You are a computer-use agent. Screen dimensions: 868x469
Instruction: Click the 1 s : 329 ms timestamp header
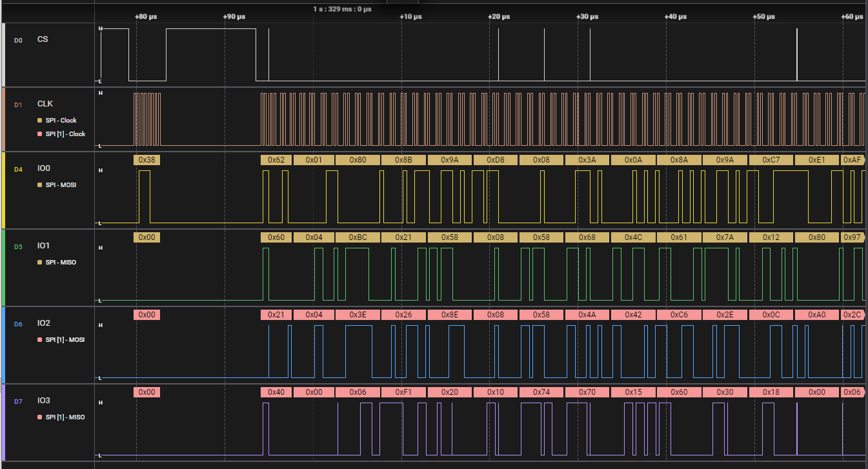pyautogui.click(x=342, y=9)
